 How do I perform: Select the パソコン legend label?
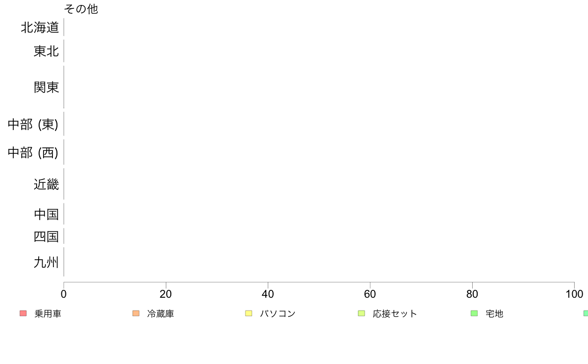(x=278, y=314)
